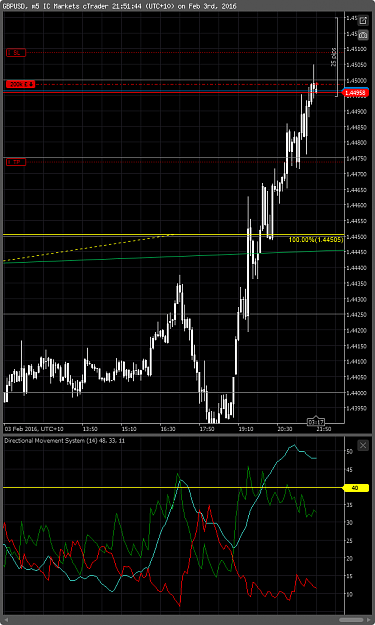Click the yellow 40 level marker
The image size is (375, 625).
(x=355, y=488)
